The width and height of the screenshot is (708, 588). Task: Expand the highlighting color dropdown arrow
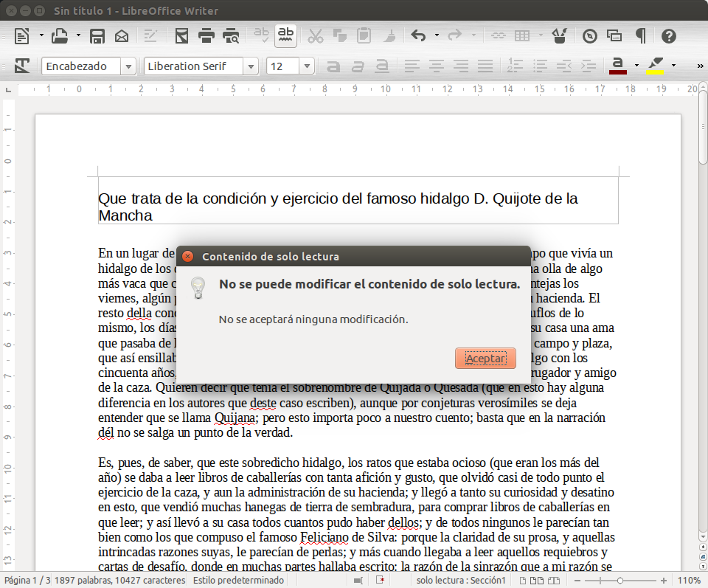tap(673, 66)
